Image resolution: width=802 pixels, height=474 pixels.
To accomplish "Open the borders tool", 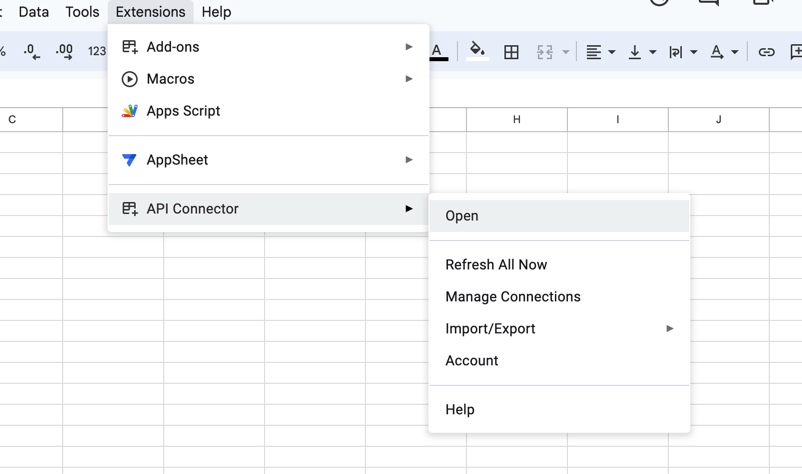I will click(x=511, y=52).
